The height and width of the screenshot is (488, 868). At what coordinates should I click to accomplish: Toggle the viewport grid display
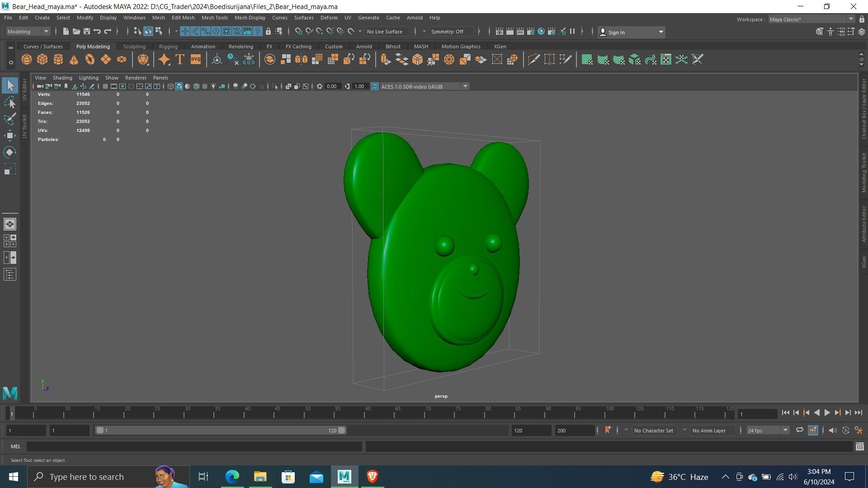click(x=105, y=86)
